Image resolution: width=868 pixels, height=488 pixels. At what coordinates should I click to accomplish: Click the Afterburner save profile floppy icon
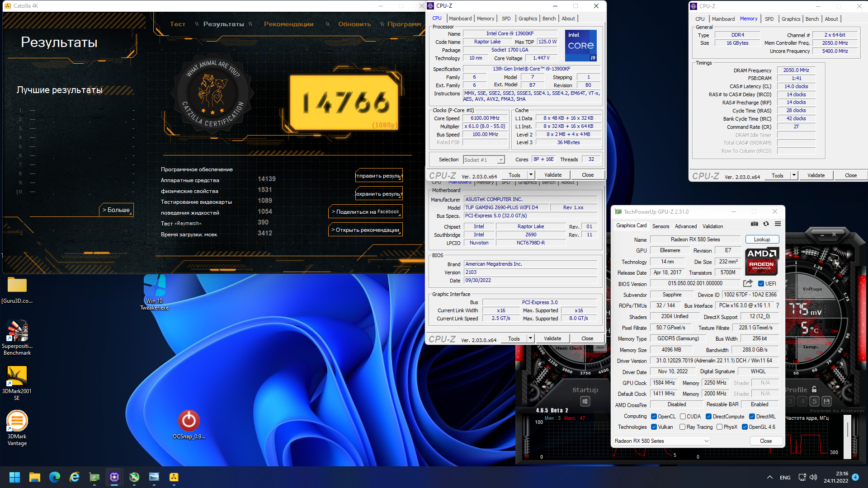pos(826,401)
